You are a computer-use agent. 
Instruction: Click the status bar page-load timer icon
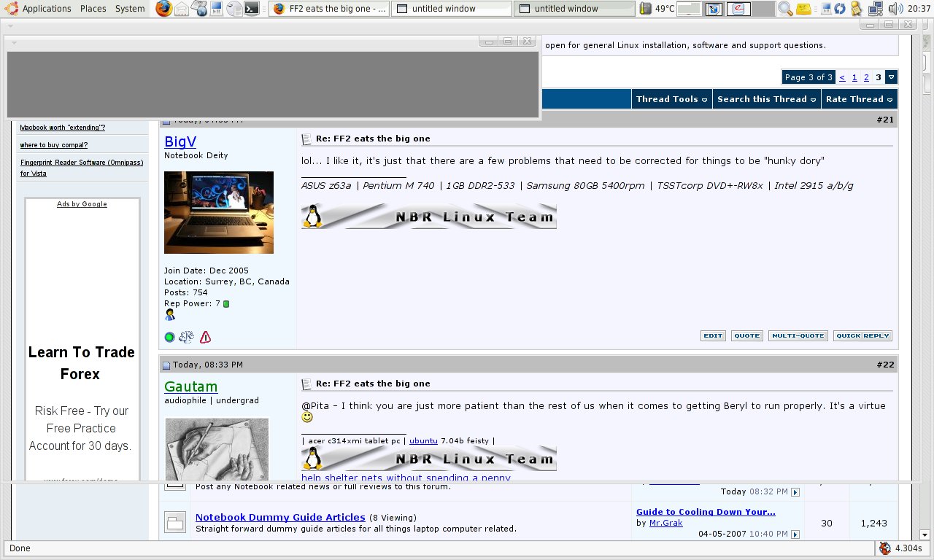point(885,548)
